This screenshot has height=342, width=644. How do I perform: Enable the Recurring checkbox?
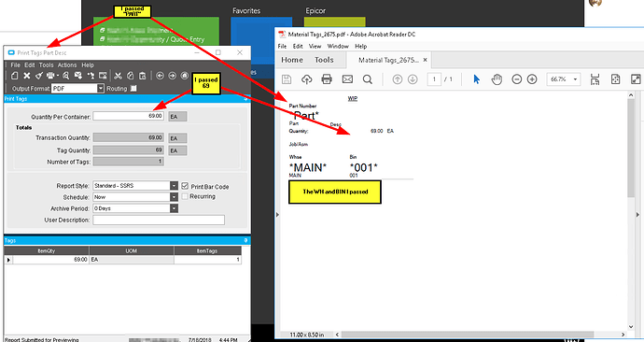tap(185, 196)
